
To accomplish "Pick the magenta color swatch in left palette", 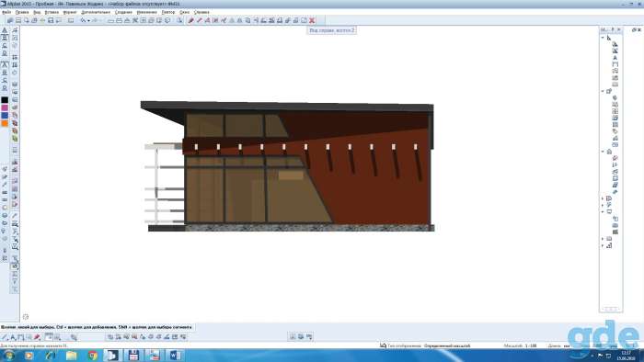I will pos(5,107).
